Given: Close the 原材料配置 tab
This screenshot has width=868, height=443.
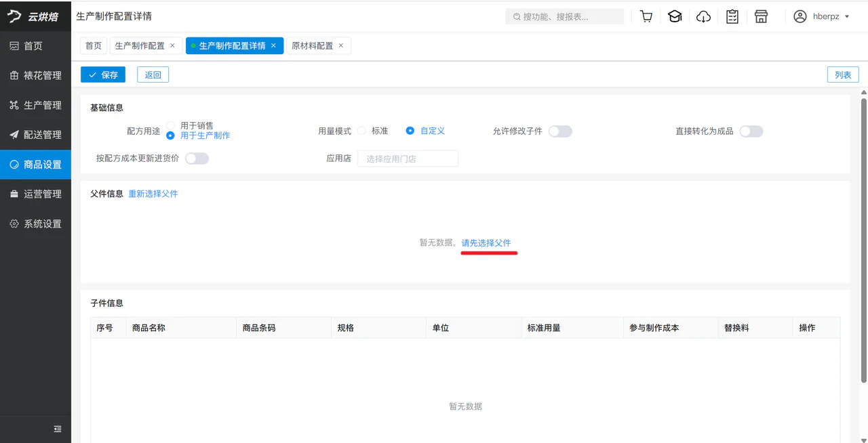Looking at the screenshot, I should (340, 46).
